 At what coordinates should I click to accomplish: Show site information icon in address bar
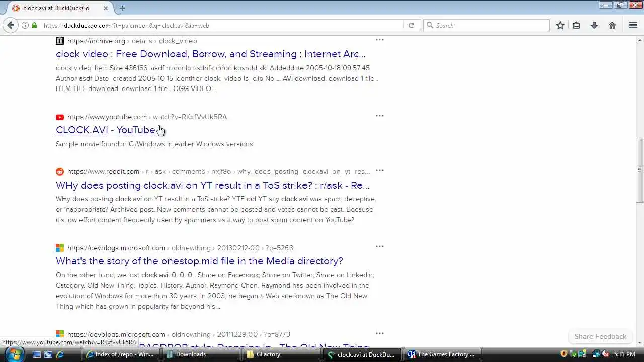tap(25, 25)
